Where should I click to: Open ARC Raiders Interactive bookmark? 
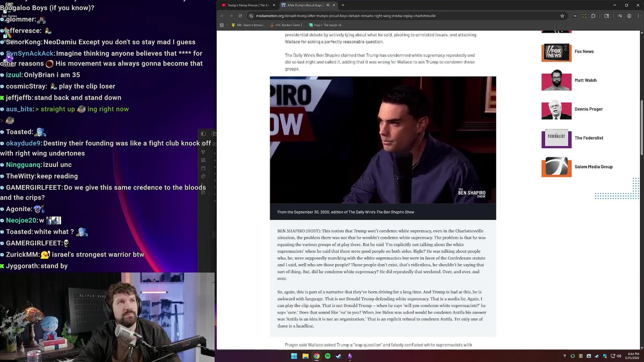pos(248,25)
